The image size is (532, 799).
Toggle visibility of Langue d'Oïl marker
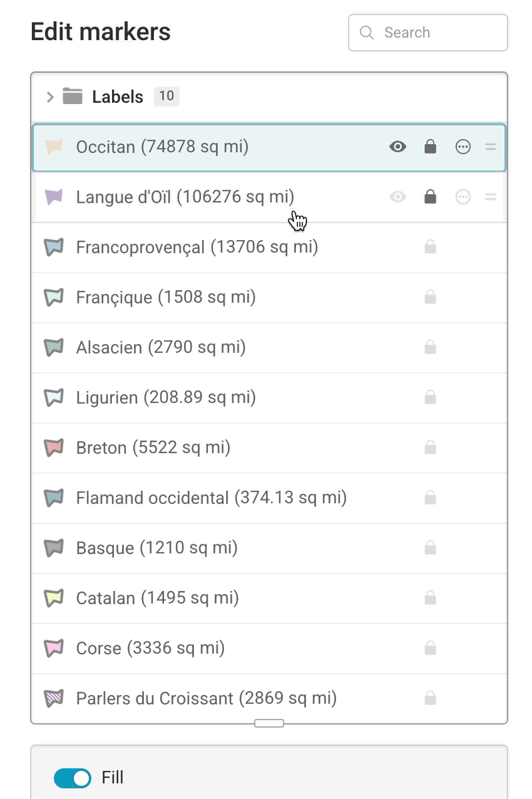pyautogui.click(x=397, y=197)
